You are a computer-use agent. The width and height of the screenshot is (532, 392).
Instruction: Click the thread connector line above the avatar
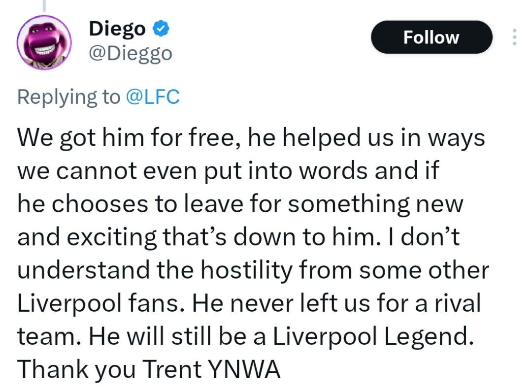point(44,5)
